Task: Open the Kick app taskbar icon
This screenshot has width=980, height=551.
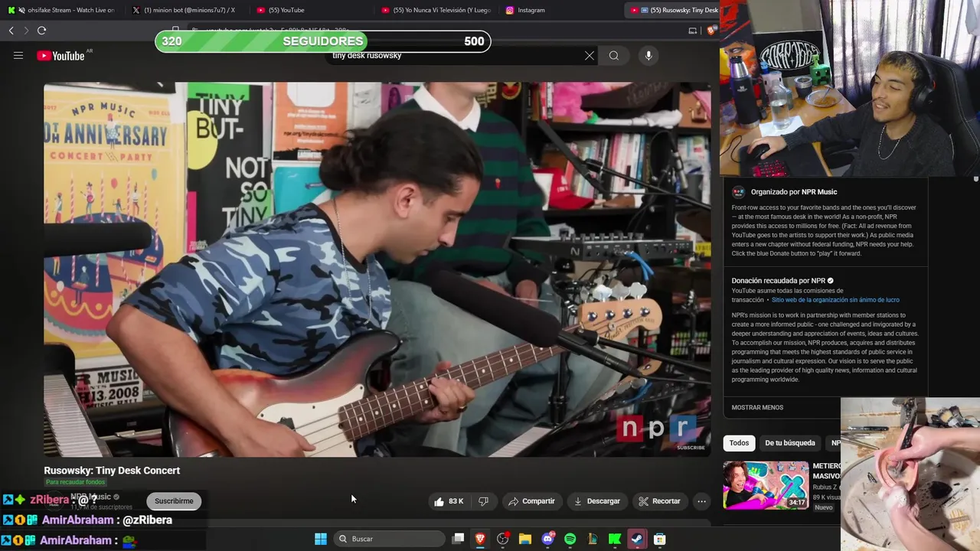Action: 615,539
